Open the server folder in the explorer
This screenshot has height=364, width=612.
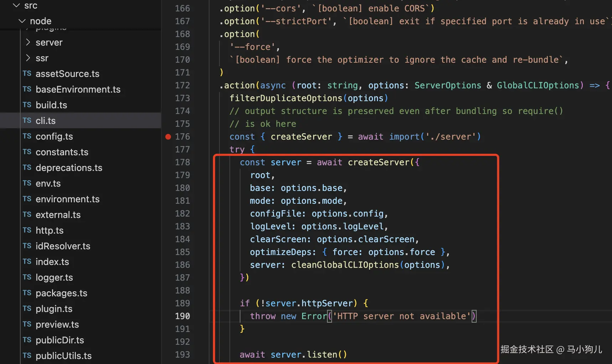(x=49, y=42)
